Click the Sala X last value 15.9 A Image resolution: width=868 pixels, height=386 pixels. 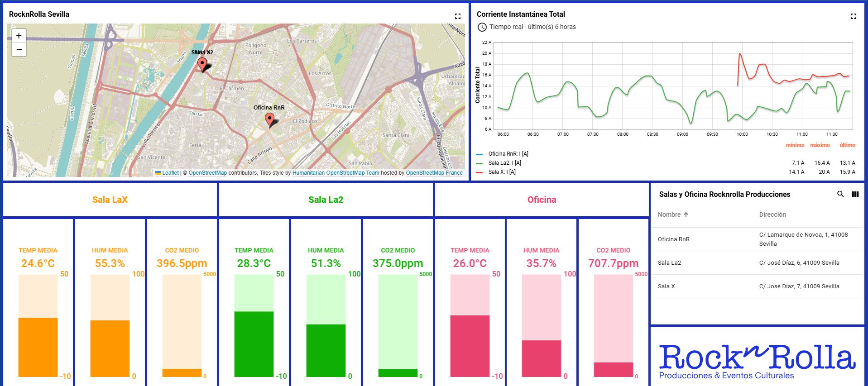point(848,172)
